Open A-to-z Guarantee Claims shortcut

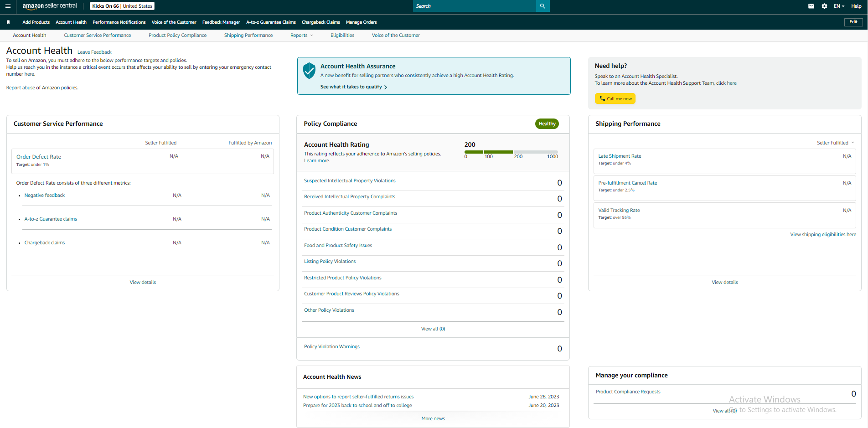point(271,22)
